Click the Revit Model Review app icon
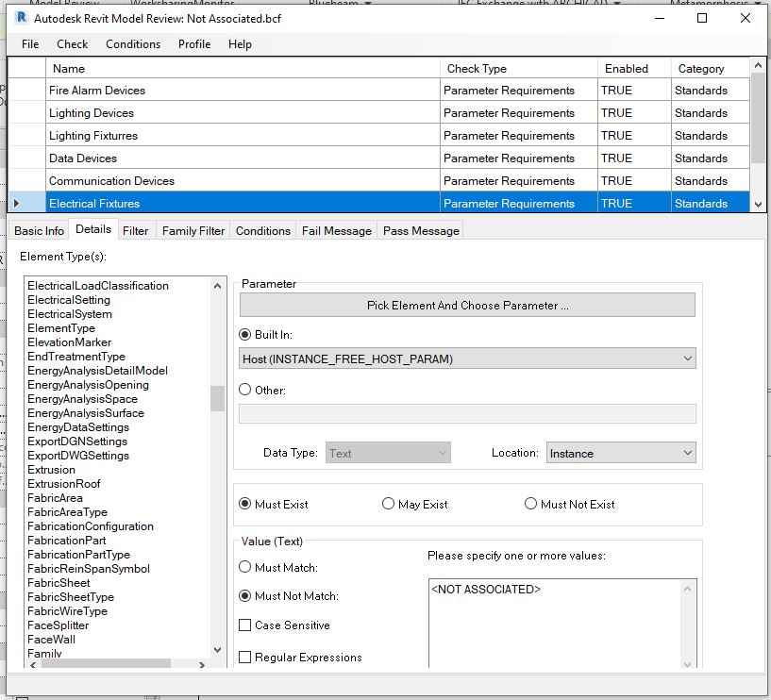This screenshot has width=771, height=700. tap(21, 18)
